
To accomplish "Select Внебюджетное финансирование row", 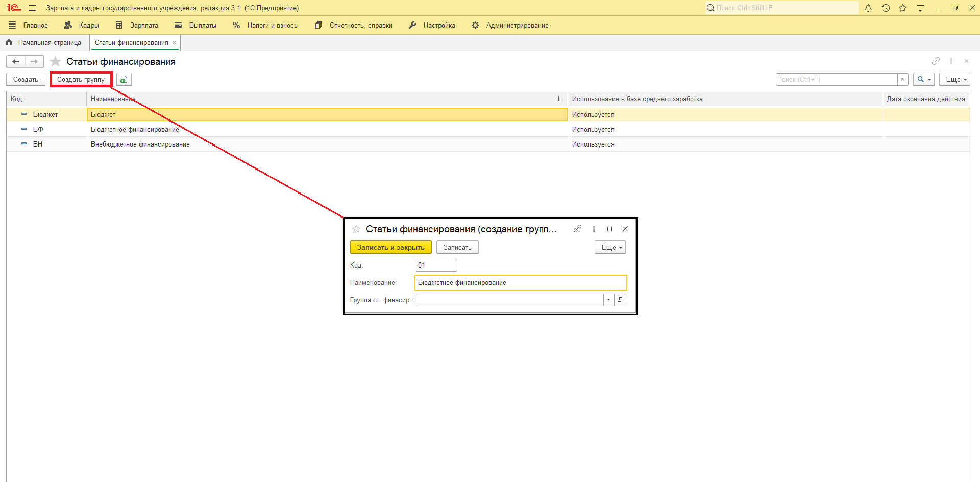I will 488,144.
